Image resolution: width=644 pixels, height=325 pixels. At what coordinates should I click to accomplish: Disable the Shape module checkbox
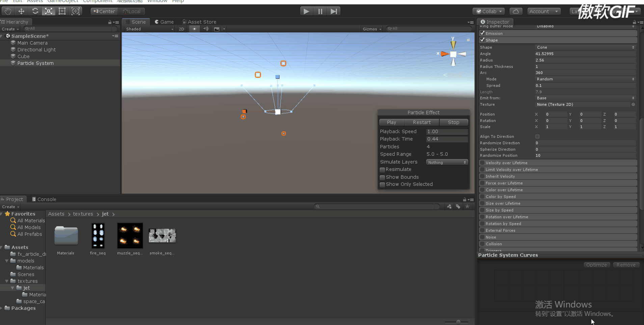(483, 40)
